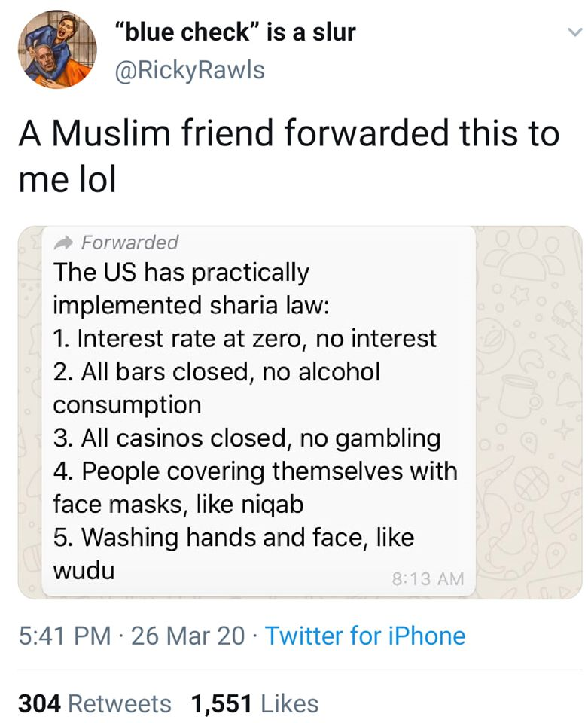Click the "implemented sharia law" message heading
The height and width of the screenshot is (723, 588).
pyautogui.click(x=191, y=305)
